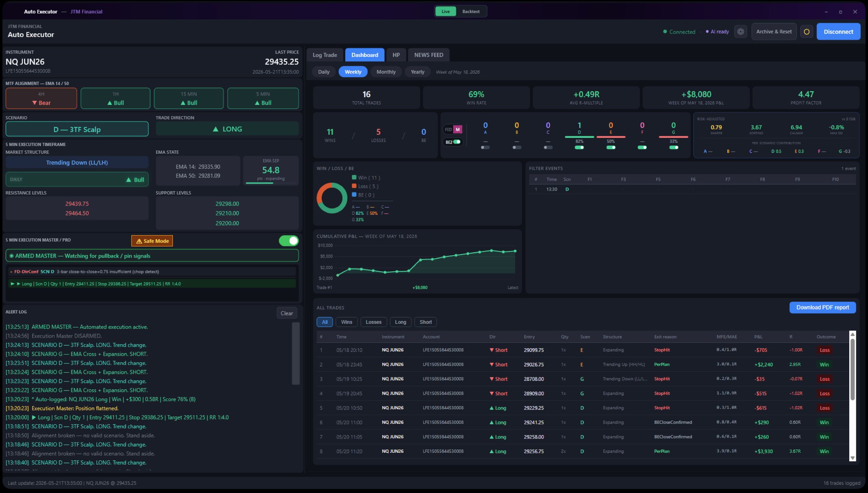Click the +$8,080 weekly P&L value

point(696,94)
